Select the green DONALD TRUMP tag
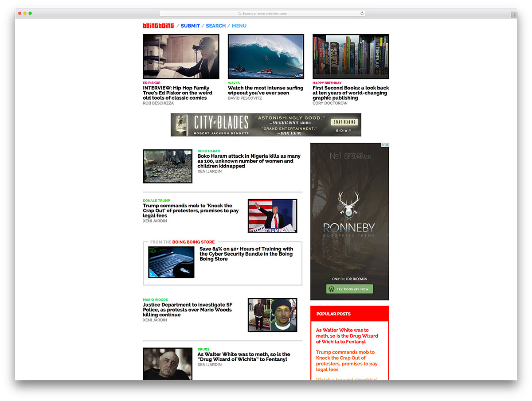Screen dimensions: 532x401 (x=156, y=201)
